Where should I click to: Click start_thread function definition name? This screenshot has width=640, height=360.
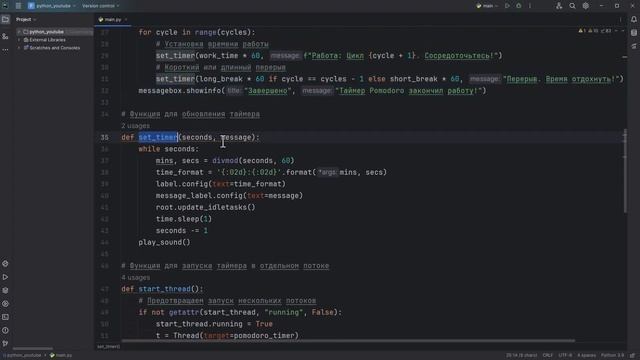pyautogui.click(x=164, y=289)
